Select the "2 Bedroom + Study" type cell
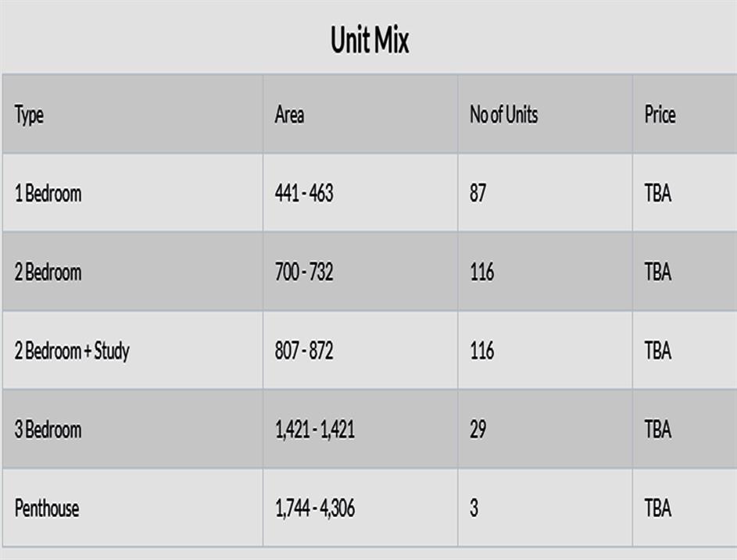The width and height of the screenshot is (737, 560). pyautogui.click(x=72, y=351)
